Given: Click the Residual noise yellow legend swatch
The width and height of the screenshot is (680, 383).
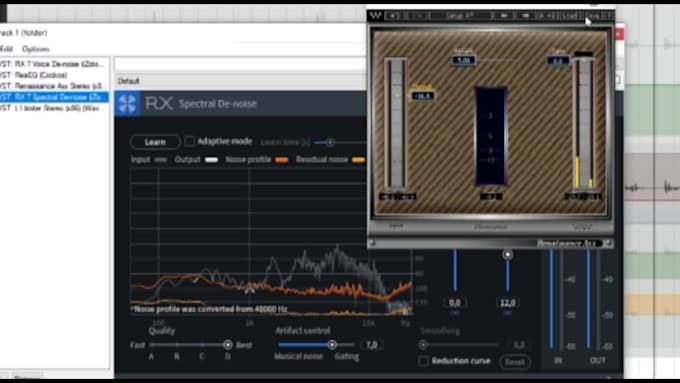Looking at the screenshot, I should [358, 160].
